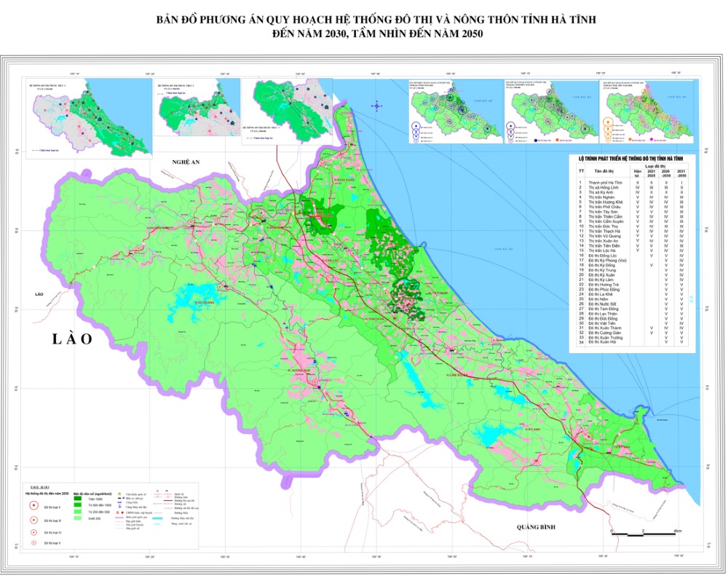Click the 'Đô thị loại IV' legend symbol
The height and width of the screenshot is (581, 728).
34,533
